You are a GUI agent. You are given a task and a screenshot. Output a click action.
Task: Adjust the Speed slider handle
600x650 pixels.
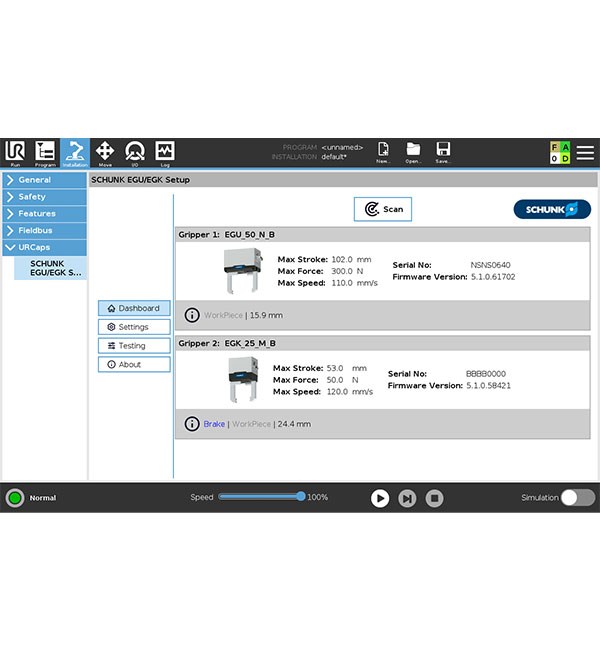(301, 497)
